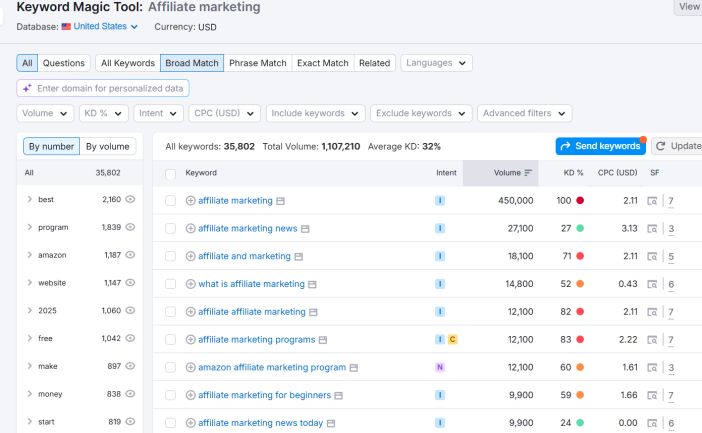This screenshot has width=702, height=433.
Task: Open SERP icon next to 'affiliate marketing programs'
Action: coord(323,340)
